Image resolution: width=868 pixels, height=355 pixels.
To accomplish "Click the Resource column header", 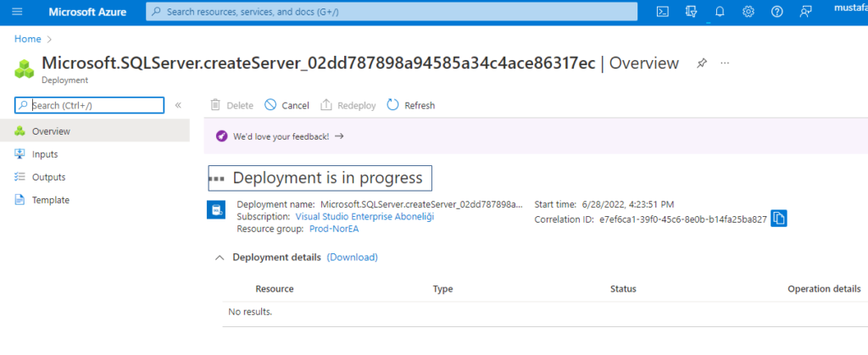I will tap(275, 289).
